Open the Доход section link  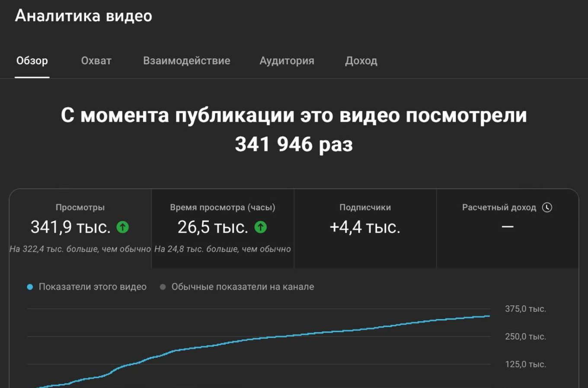pyautogui.click(x=361, y=61)
